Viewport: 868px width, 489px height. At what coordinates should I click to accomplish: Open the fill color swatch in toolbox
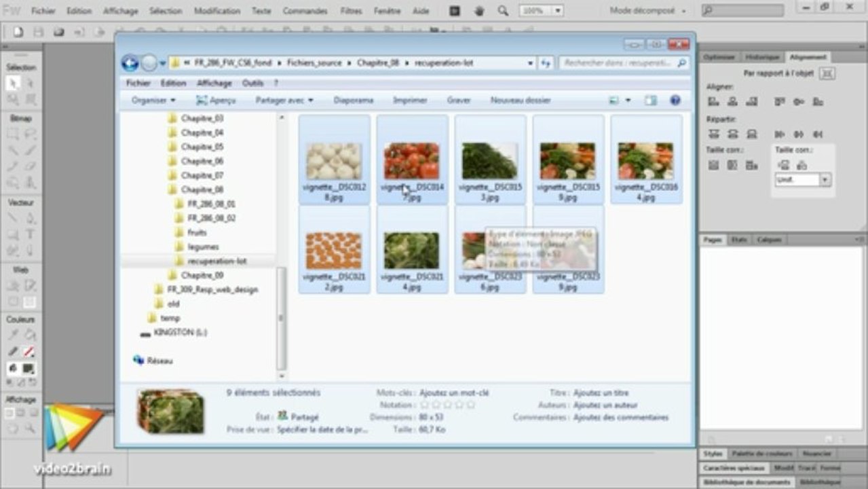tap(29, 368)
